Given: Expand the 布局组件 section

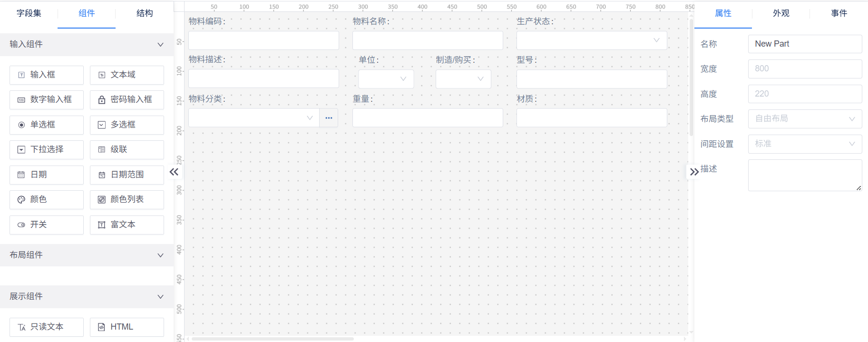Looking at the screenshot, I should 87,255.
